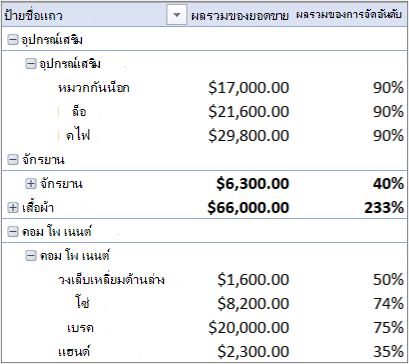Collapse the nested คอม โพ เนนต์ subgroup
The height and width of the screenshot is (364, 409).
pyautogui.click(x=31, y=256)
